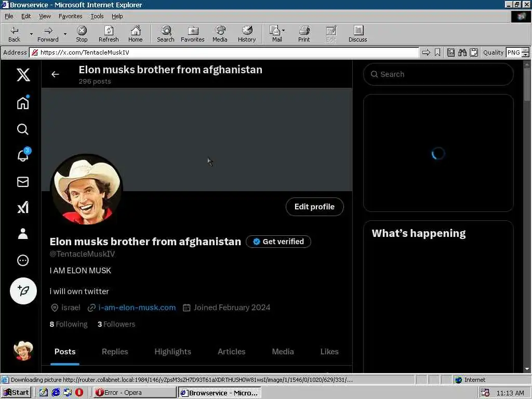Launch Opera from quick launch
Screen dimensions: 532x399
[79, 393]
